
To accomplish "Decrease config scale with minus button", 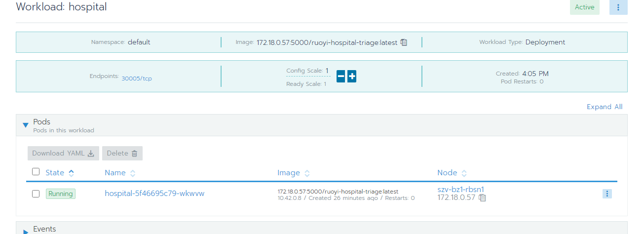I will pyautogui.click(x=341, y=77).
